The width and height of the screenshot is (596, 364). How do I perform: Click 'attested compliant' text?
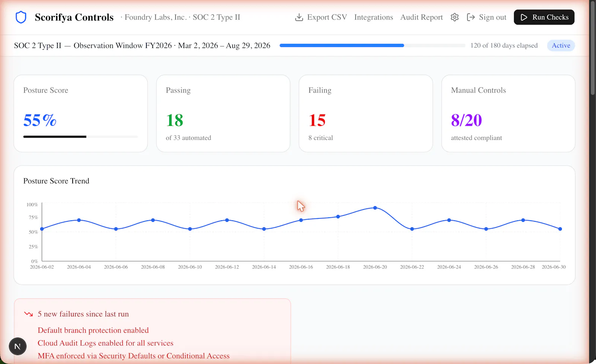(x=476, y=138)
